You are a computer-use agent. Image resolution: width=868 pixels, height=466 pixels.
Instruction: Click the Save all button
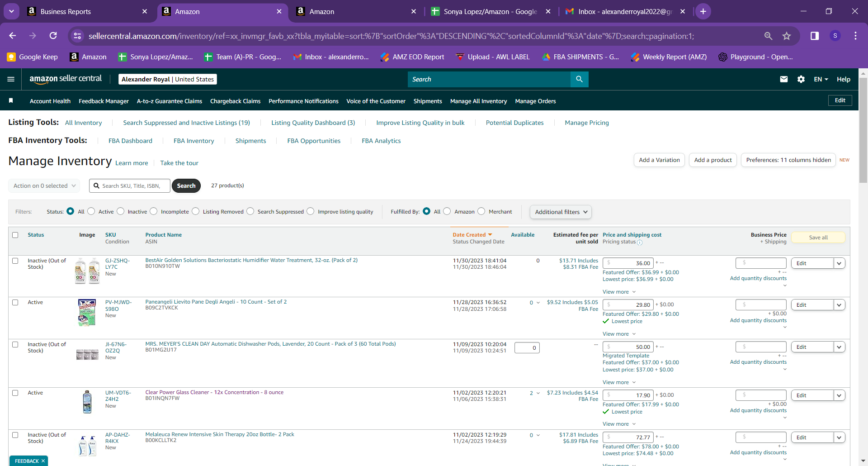(x=818, y=238)
